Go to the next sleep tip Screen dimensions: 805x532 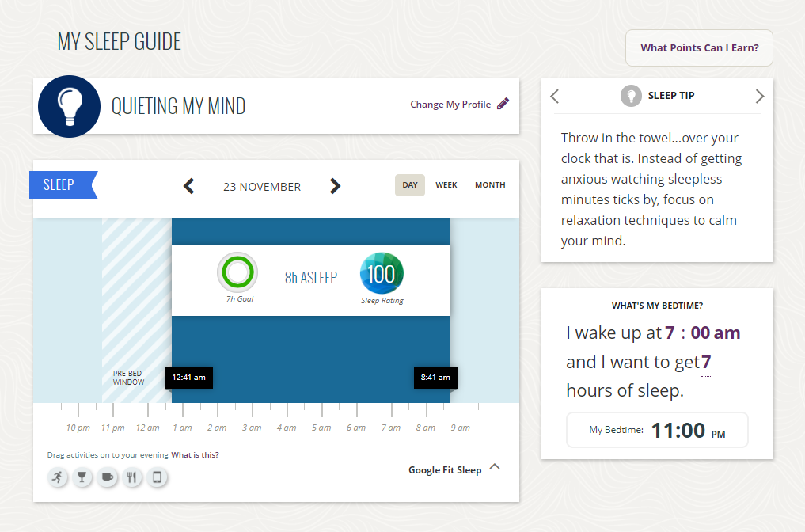[x=759, y=96]
